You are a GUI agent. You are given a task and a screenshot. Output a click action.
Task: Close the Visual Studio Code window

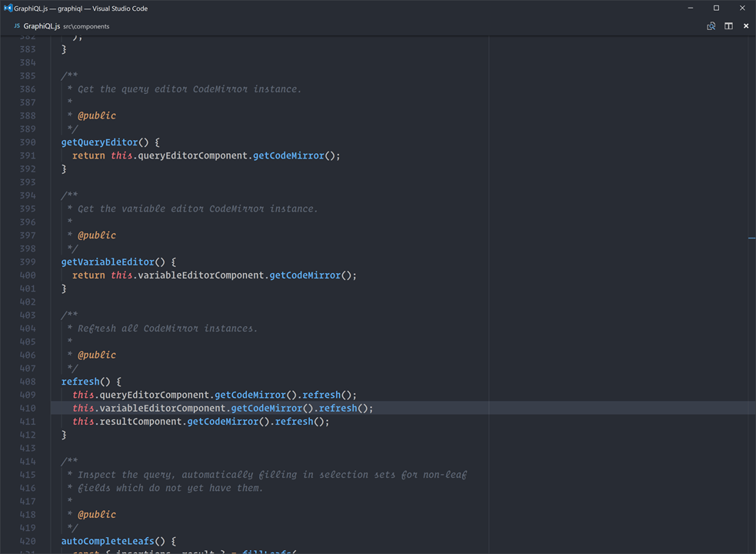[x=742, y=8]
